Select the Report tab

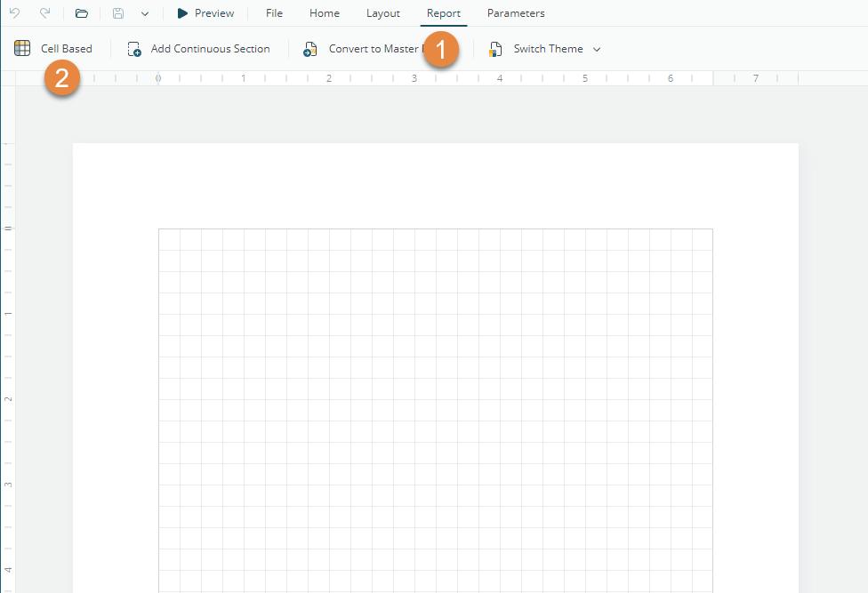444,13
